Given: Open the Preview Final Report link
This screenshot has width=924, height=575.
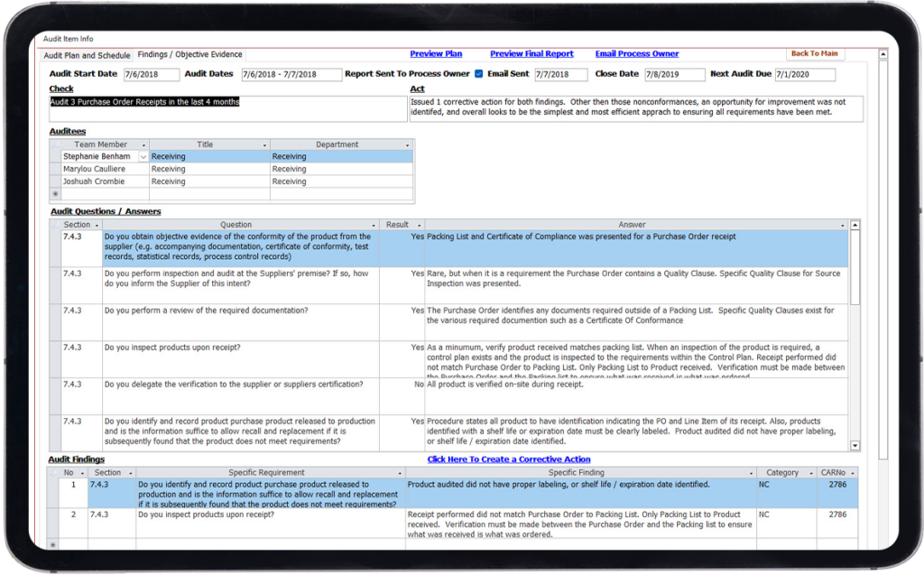Looking at the screenshot, I should click(x=531, y=53).
